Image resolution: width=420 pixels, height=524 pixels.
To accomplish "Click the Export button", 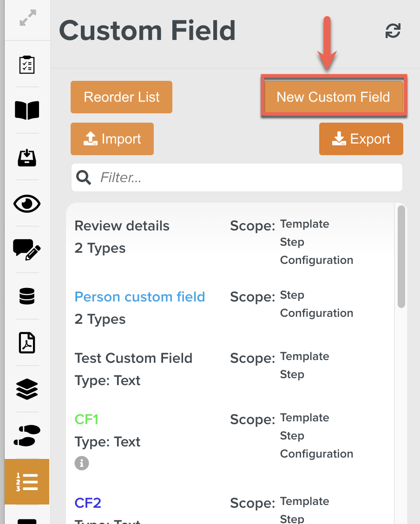I will click(x=361, y=139).
